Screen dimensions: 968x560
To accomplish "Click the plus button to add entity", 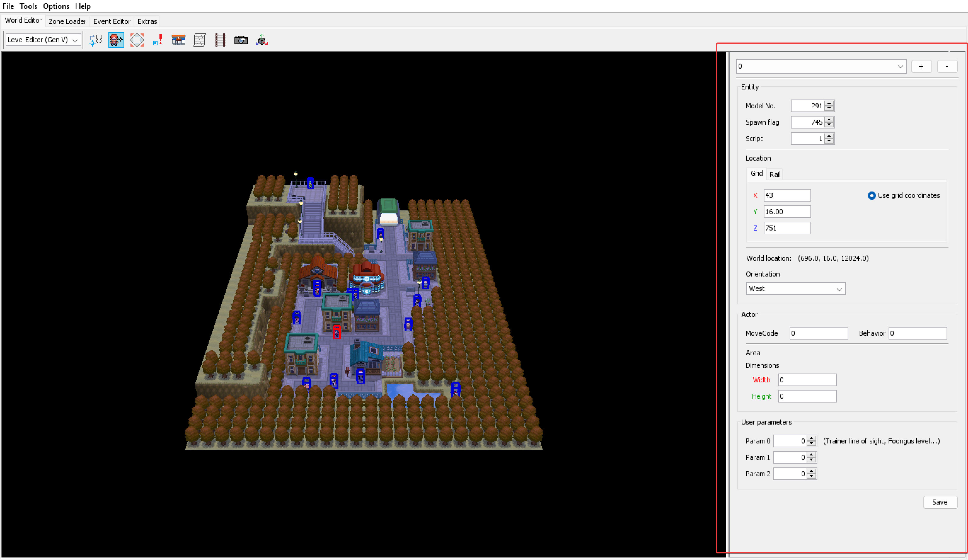I will point(921,66).
